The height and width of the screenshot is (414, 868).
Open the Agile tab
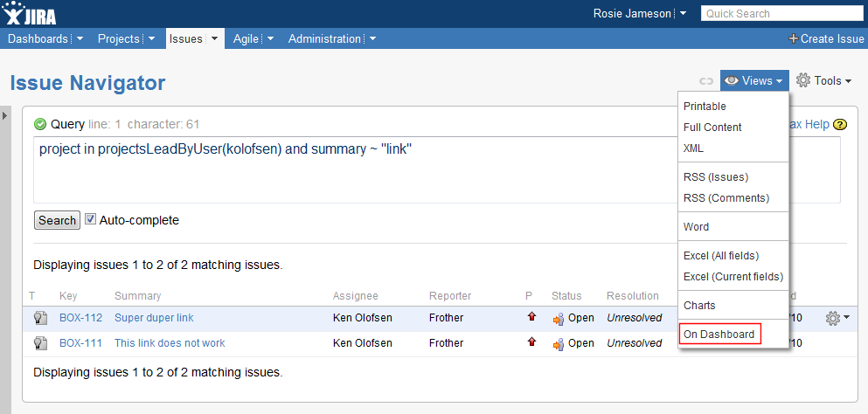[246, 38]
